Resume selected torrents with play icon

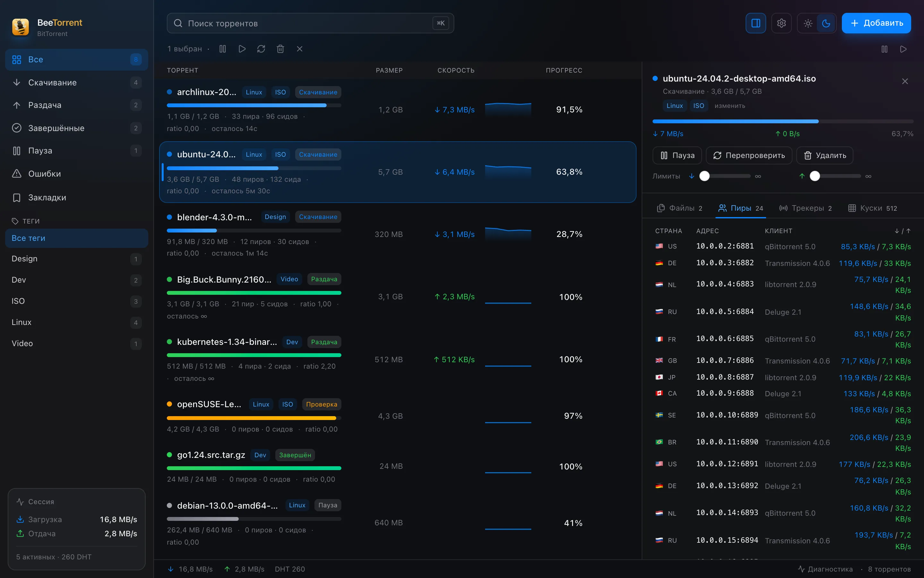(x=242, y=49)
